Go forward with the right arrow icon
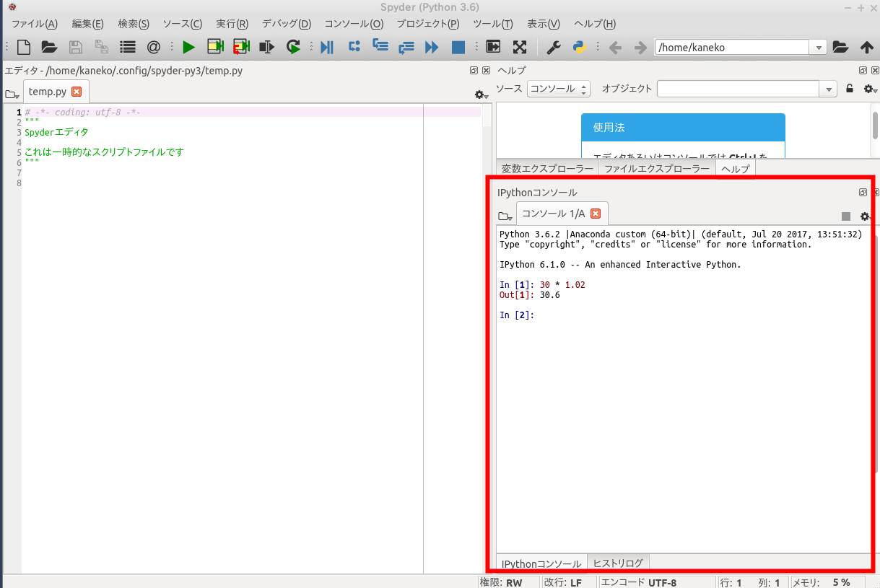880x588 pixels. pos(640,48)
